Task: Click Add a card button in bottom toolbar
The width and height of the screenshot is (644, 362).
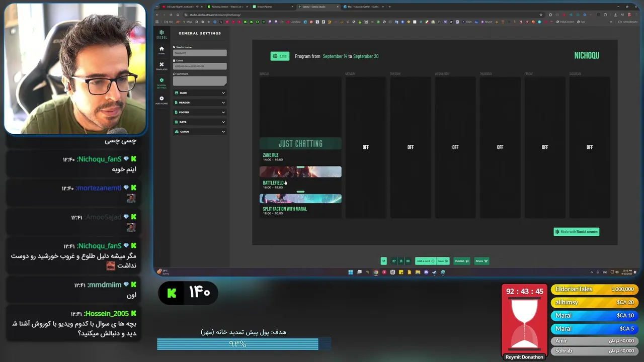Action: [x=425, y=261]
